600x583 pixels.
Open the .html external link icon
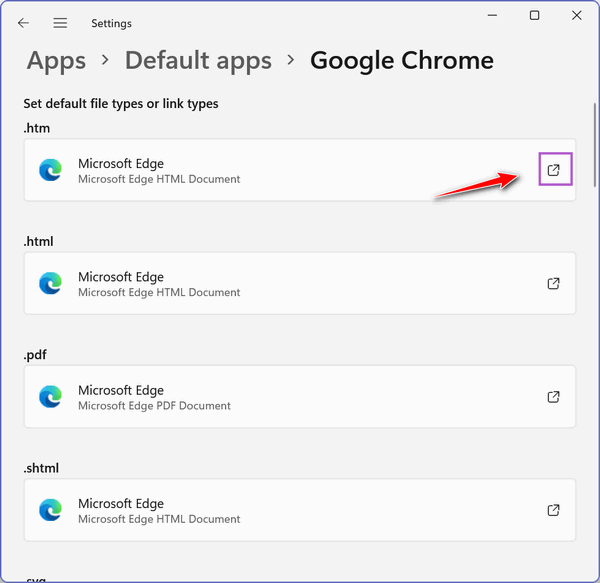tap(553, 283)
